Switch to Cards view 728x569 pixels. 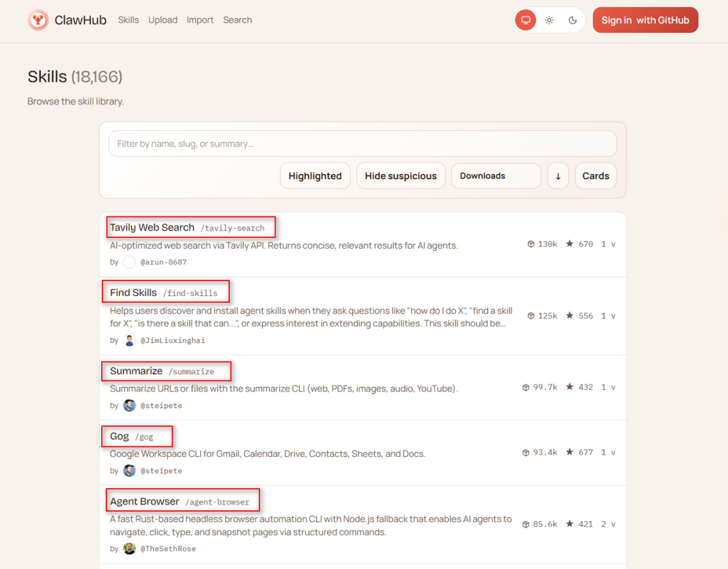pos(596,176)
